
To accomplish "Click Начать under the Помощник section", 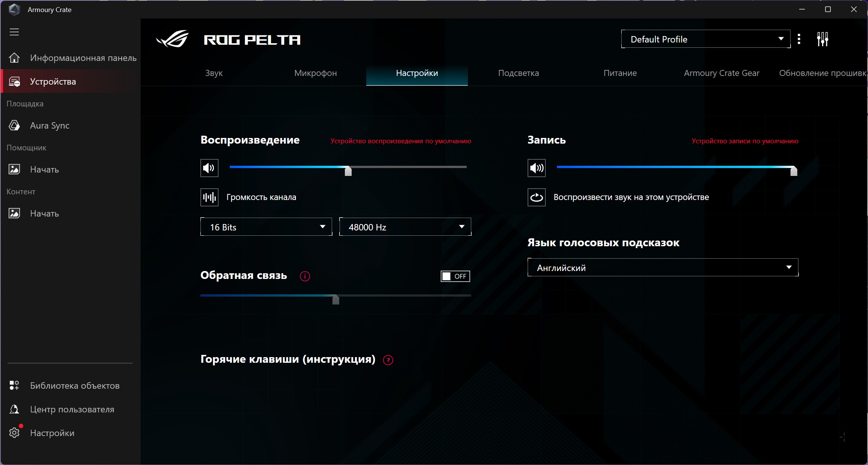I will pyautogui.click(x=71, y=170).
